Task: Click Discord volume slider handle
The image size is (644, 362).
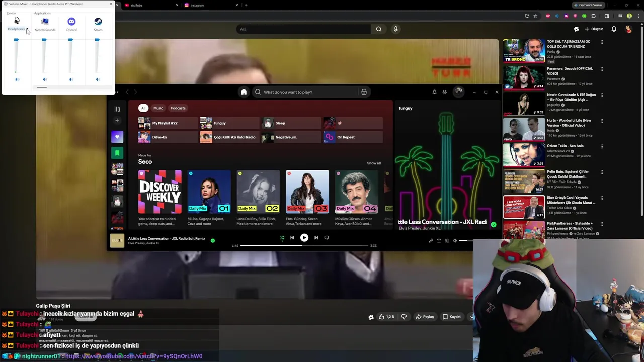Action: [x=70, y=40]
